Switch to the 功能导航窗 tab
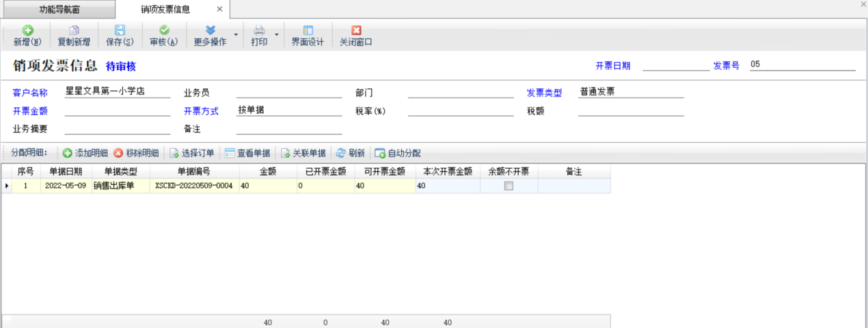868x328 pixels. pyautogui.click(x=59, y=10)
